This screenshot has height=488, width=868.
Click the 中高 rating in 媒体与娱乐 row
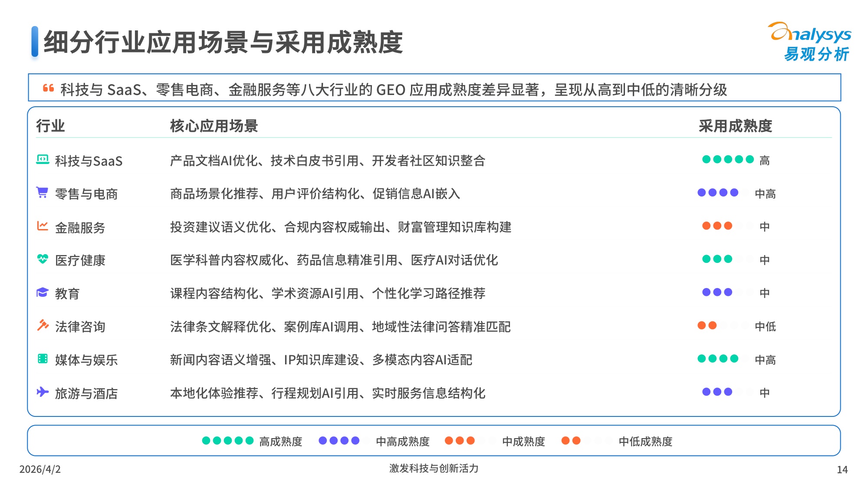(x=765, y=360)
